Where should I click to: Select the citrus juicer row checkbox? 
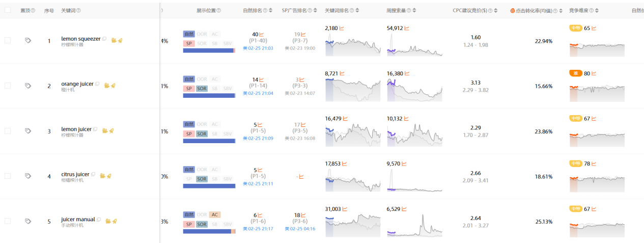[8, 176]
